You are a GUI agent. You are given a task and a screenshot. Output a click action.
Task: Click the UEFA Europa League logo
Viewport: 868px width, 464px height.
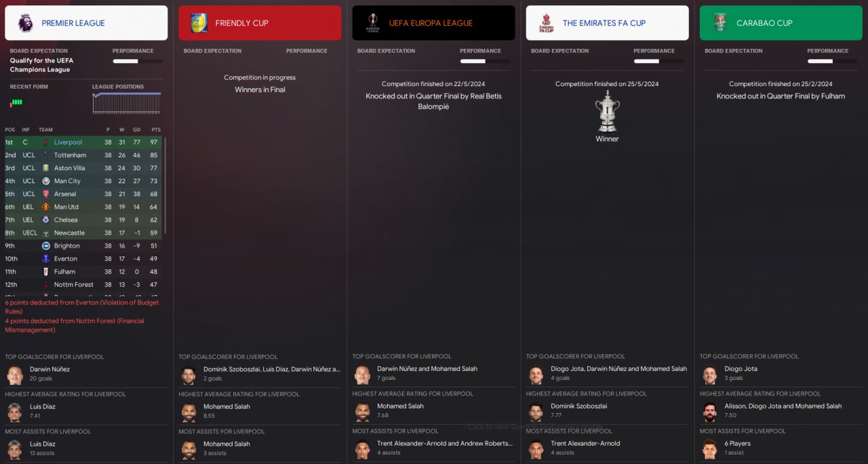(x=372, y=22)
